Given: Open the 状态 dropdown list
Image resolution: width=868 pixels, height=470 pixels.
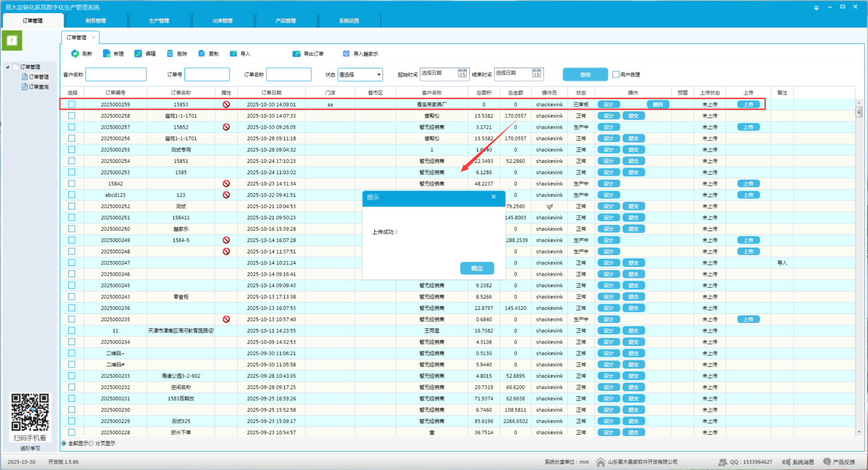Looking at the screenshot, I should [x=379, y=74].
